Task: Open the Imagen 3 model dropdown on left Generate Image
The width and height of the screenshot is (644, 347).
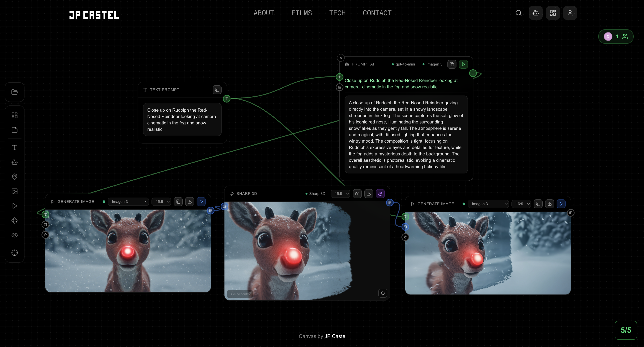Action: [x=128, y=202]
